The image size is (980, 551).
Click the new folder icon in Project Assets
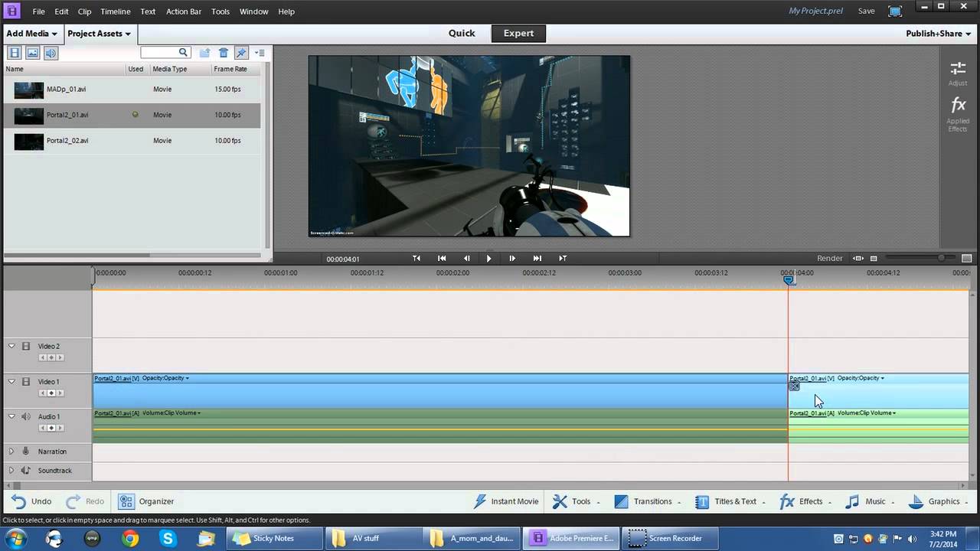pos(204,53)
